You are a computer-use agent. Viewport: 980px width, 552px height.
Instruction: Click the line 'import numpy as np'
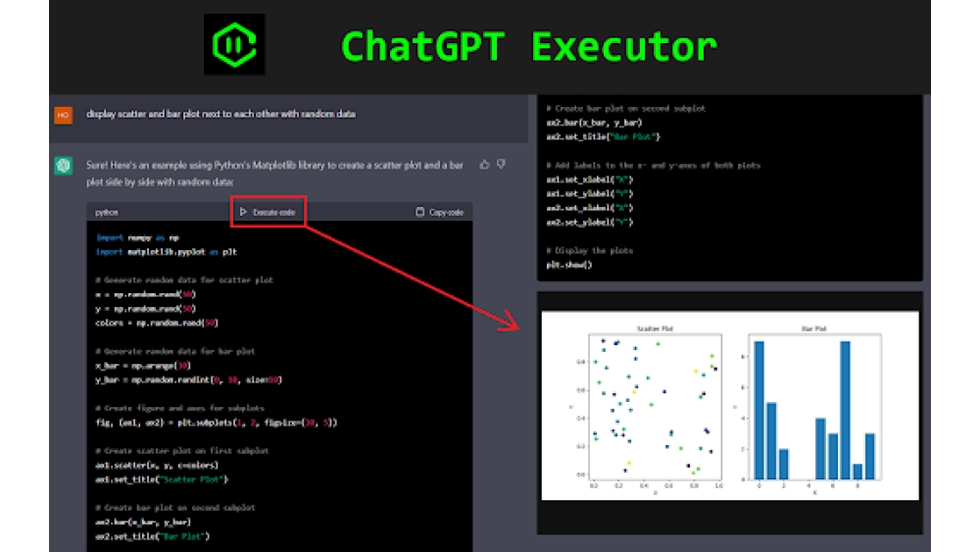(x=137, y=237)
